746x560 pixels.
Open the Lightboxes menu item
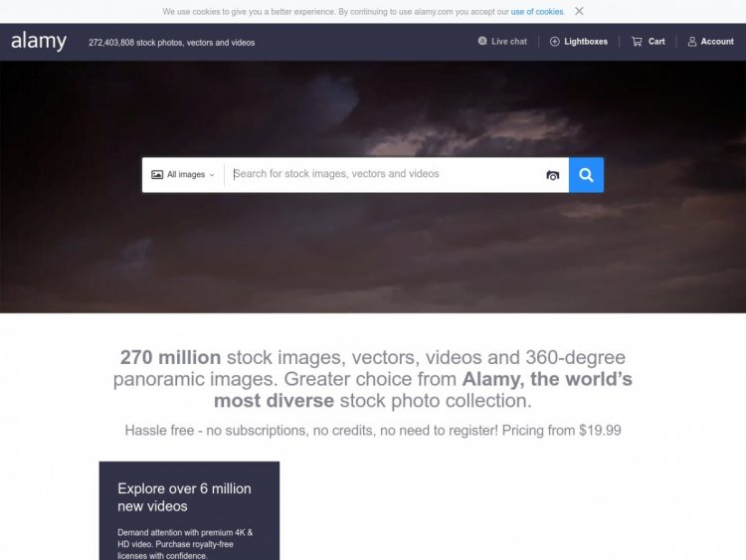click(586, 42)
